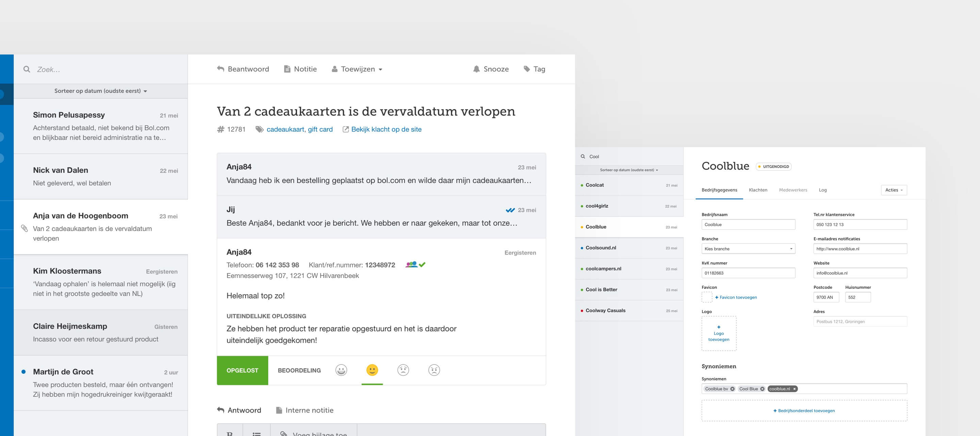Open the Kies branche dropdown
980x436 pixels.
pos(748,249)
